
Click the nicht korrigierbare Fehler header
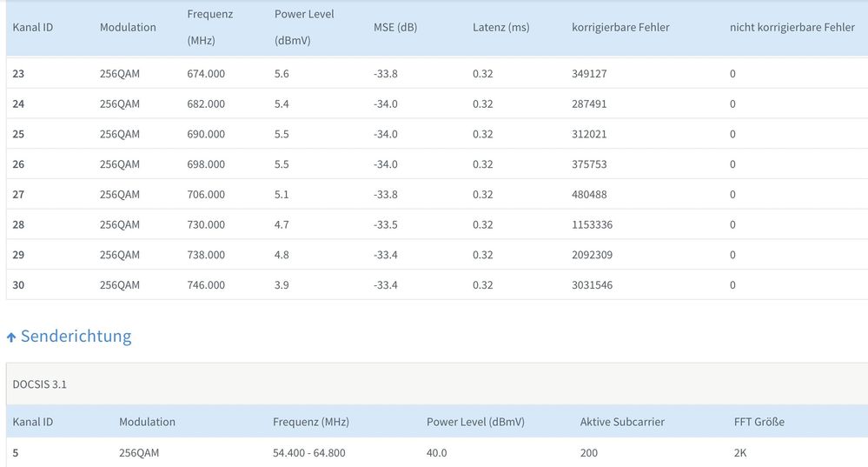coord(792,27)
